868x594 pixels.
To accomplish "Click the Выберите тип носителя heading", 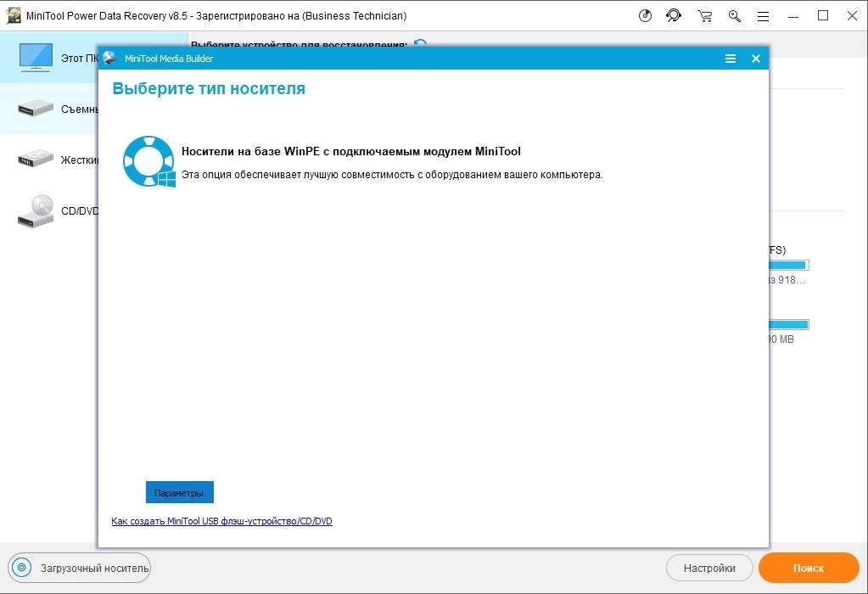I will coord(209,88).
